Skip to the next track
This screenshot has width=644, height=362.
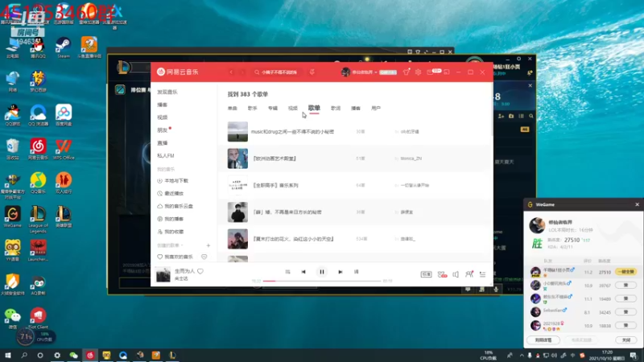(340, 272)
